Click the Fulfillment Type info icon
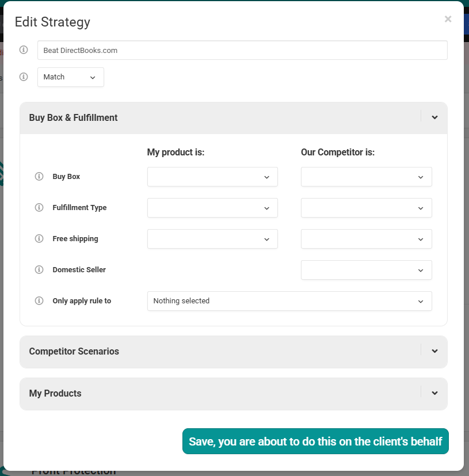Screen dimensions: 469x476 39,208
